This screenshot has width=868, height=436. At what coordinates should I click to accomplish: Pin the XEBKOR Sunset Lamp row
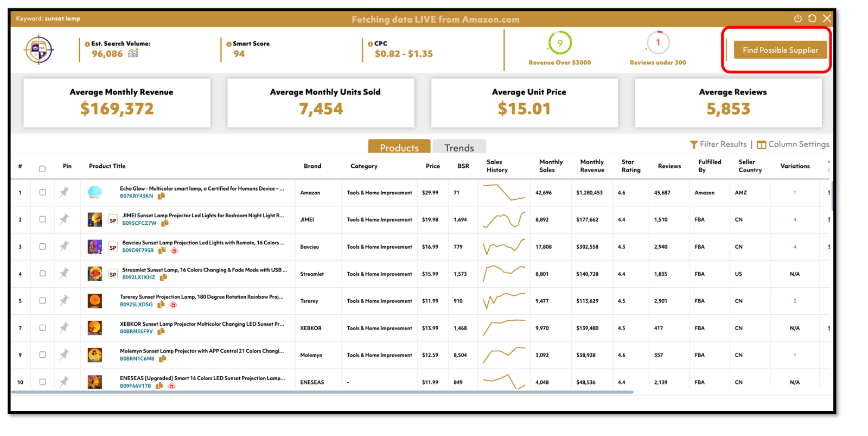click(x=65, y=327)
